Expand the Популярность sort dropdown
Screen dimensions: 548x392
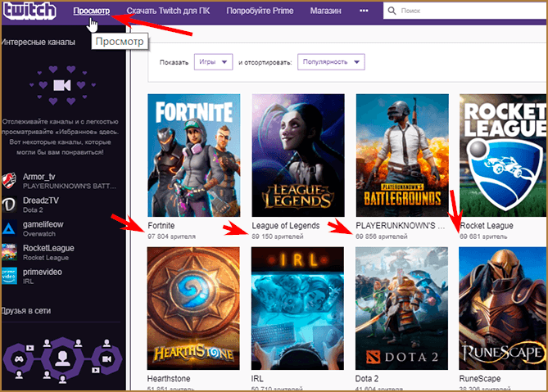click(x=331, y=61)
